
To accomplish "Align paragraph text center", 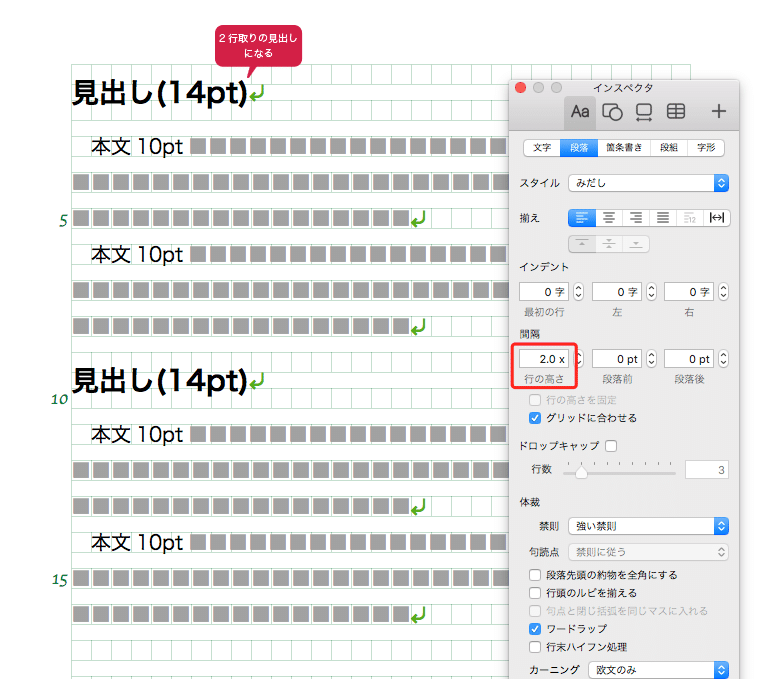I will tap(609, 218).
